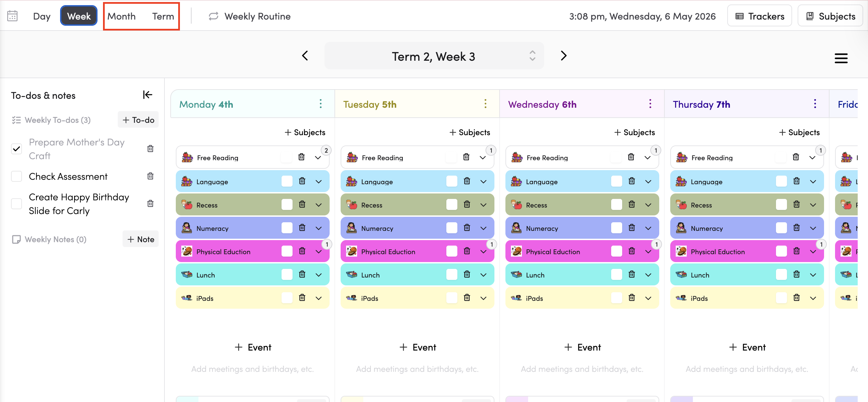Add a new weekly To-do
Screen dimensions: 868x402
click(x=138, y=120)
